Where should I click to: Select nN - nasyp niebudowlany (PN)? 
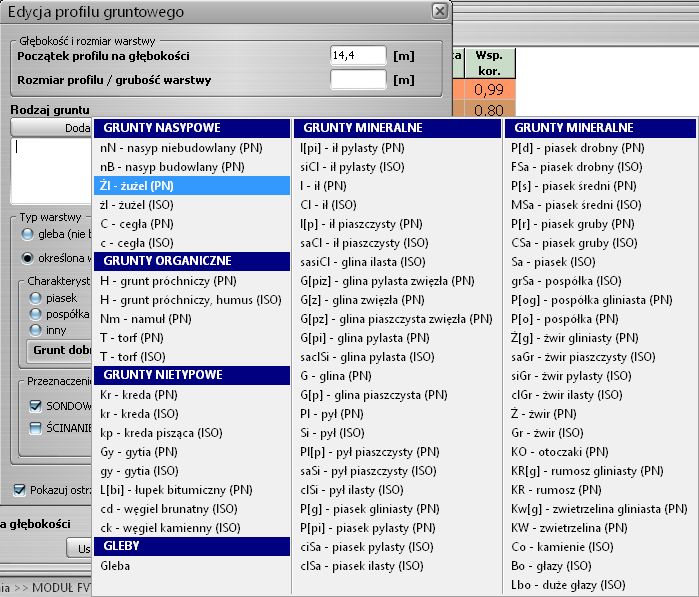click(x=166, y=147)
